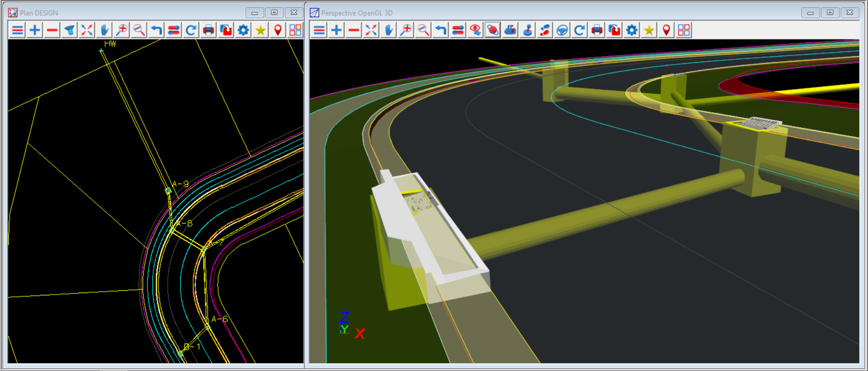Click zoom out magnifier in Perspective view
Screen dimensions: 868x371
coord(423,31)
